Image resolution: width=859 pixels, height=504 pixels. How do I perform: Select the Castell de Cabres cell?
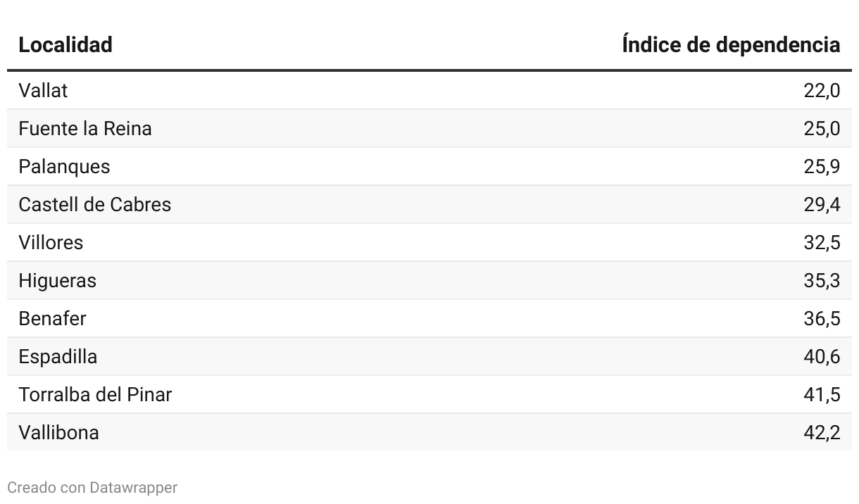coord(95,205)
